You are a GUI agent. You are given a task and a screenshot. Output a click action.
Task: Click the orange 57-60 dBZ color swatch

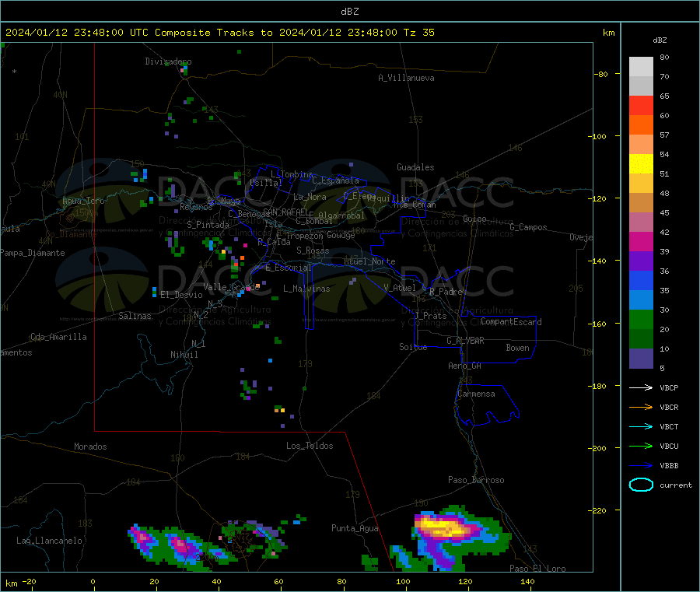pos(641,125)
